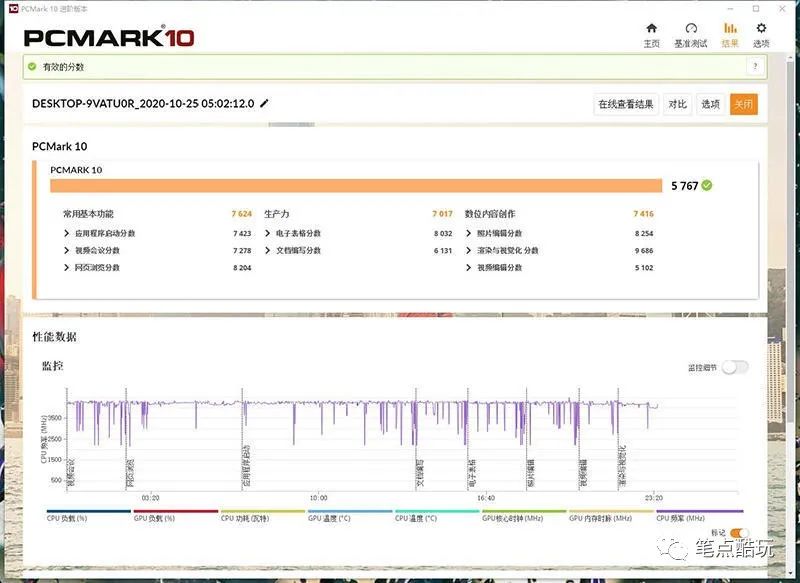Toggle the GPU 内存时钟 (MHz) legend
Screen dimensions: 800x583
tap(611, 515)
